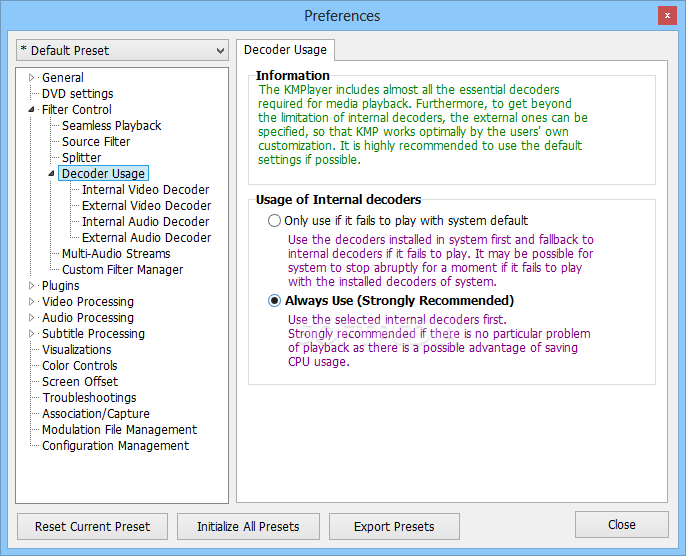Collapse the Decoder Usage tree node
Image resolution: width=686 pixels, height=556 pixels.
coord(51,173)
